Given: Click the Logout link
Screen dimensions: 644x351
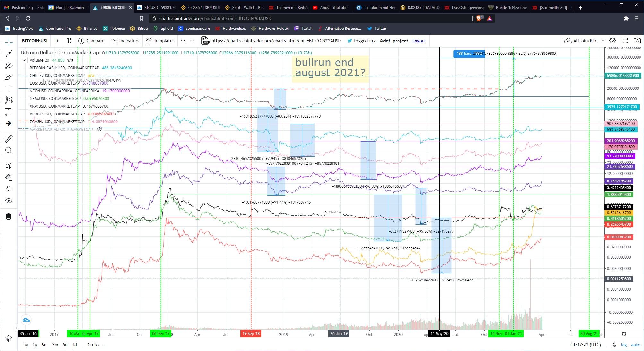Looking at the screenshot, I should pyautogui.click(x=419, y=41).
